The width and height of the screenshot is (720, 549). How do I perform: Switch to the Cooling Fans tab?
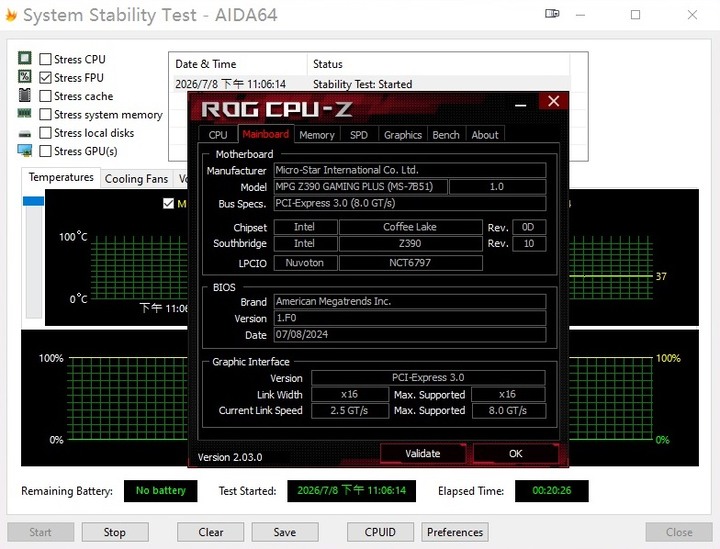136,179
